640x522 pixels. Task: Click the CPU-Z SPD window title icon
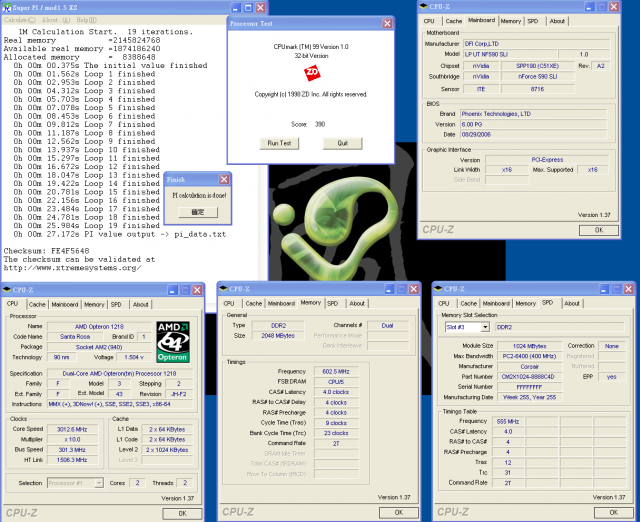[x=438, y=289]
